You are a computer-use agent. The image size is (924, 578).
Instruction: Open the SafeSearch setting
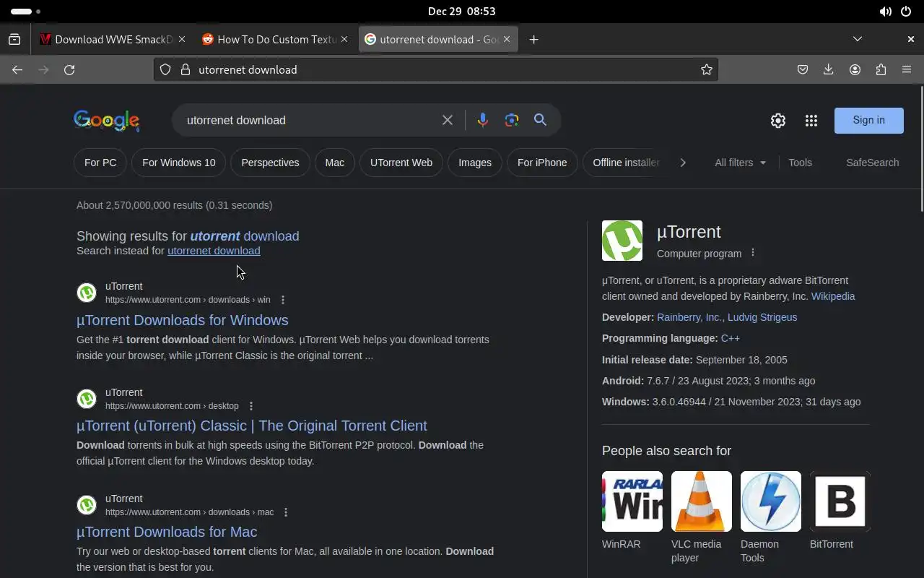point(872,163)
